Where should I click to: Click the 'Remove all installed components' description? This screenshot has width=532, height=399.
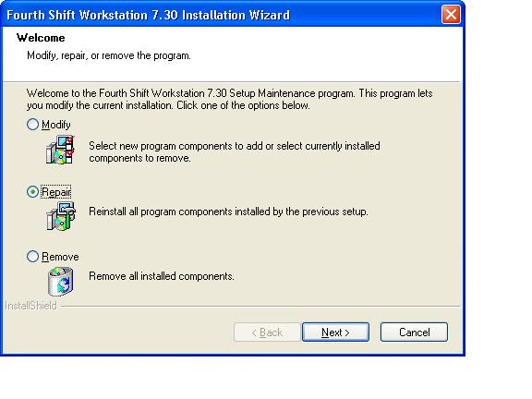point(162,276)
